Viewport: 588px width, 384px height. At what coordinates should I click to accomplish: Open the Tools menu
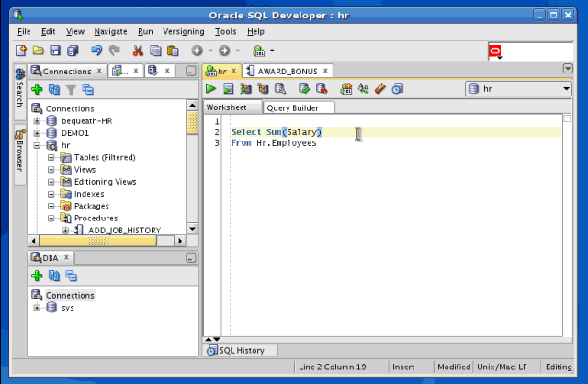[225, 32]
